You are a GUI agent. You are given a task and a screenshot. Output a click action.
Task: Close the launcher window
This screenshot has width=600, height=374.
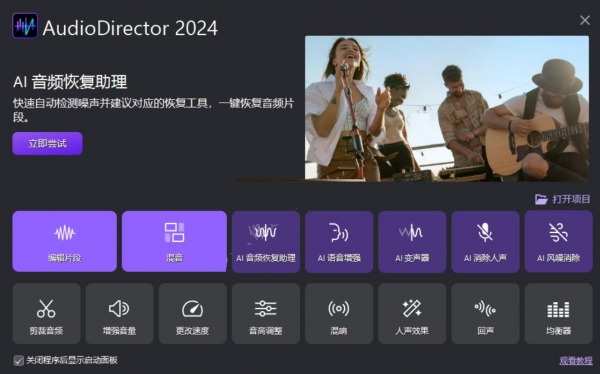pyautogui.click(x=585, y=20)
